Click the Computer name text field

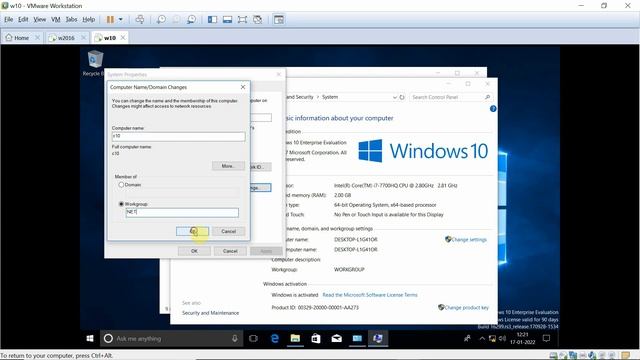click(x=178, y=136)
